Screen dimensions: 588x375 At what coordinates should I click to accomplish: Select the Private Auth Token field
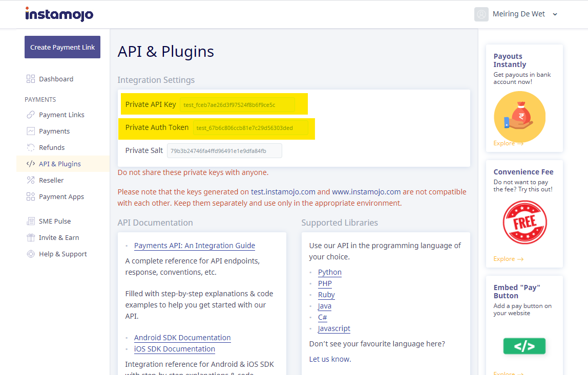(x=250, y=128)
